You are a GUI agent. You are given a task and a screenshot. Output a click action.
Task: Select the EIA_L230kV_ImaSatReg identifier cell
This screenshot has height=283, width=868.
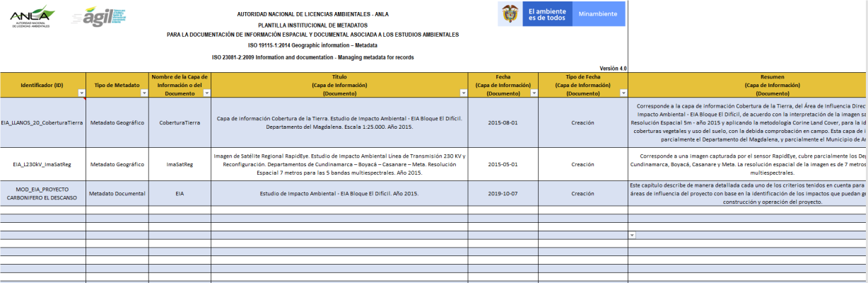pyautogui.click(x=42, y=164)
